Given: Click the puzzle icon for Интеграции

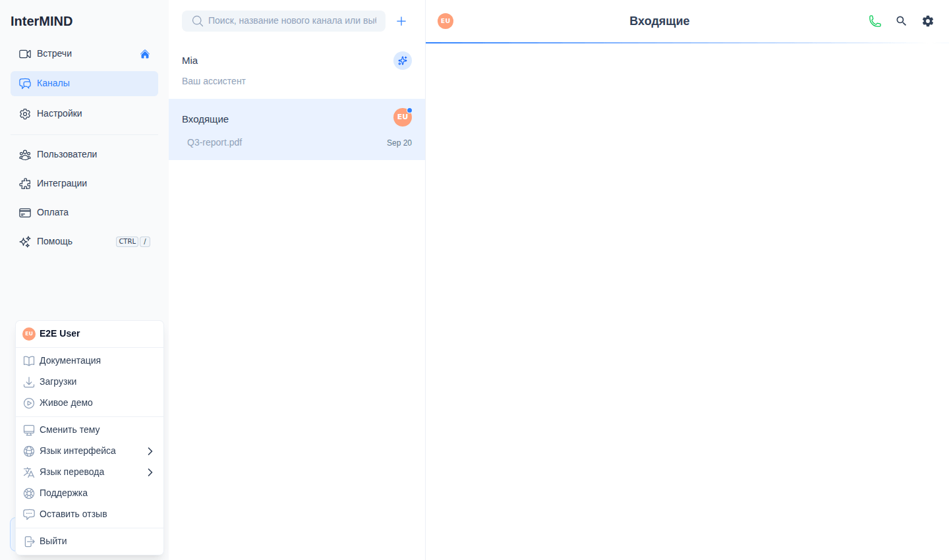Looking at the screenshot, I should coord(25,184).
